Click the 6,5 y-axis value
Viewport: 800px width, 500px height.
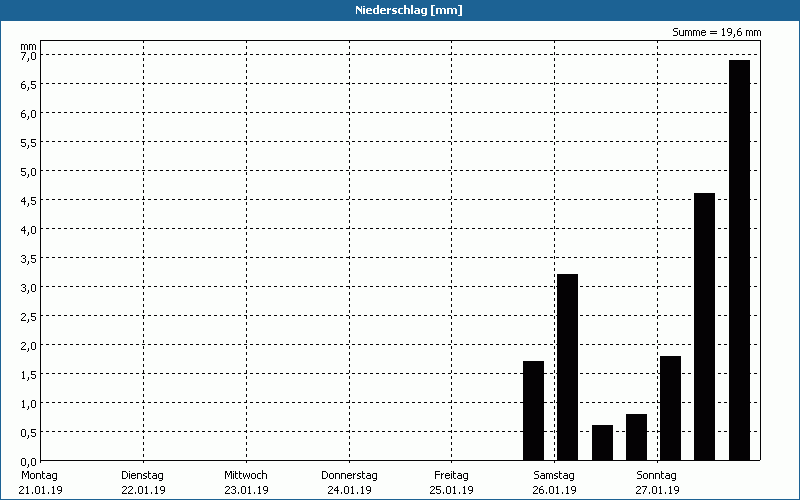coord(29,85)
